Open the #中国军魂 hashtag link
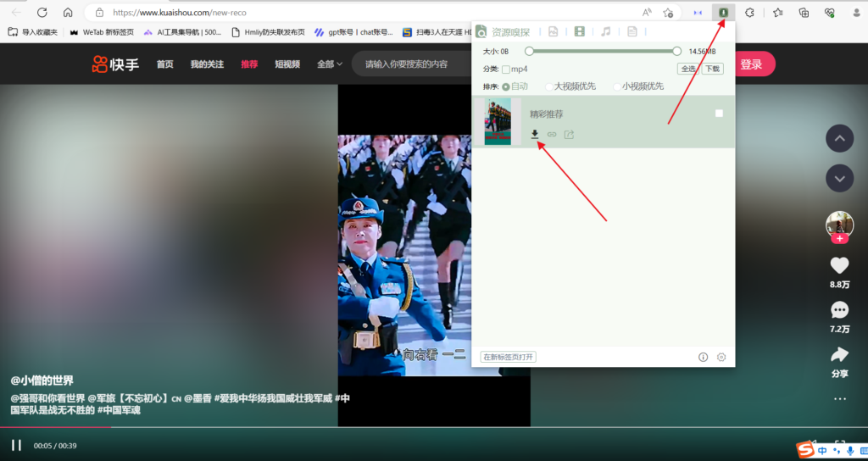The image size is (868, 461). coord(119,411)
